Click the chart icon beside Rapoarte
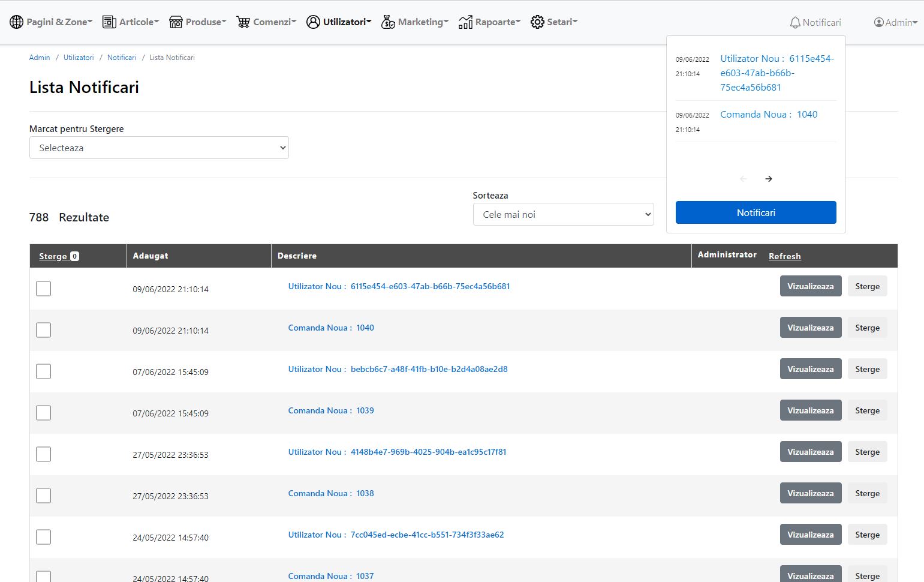This screenshot has height=582, width=924. (x=465, y=22)
